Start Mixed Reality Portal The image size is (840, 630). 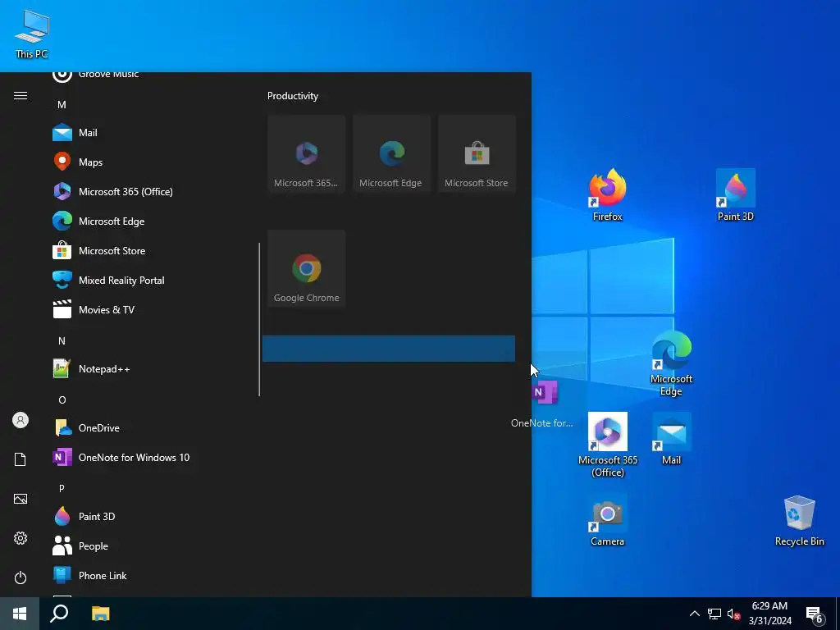(x=150, y=280)
